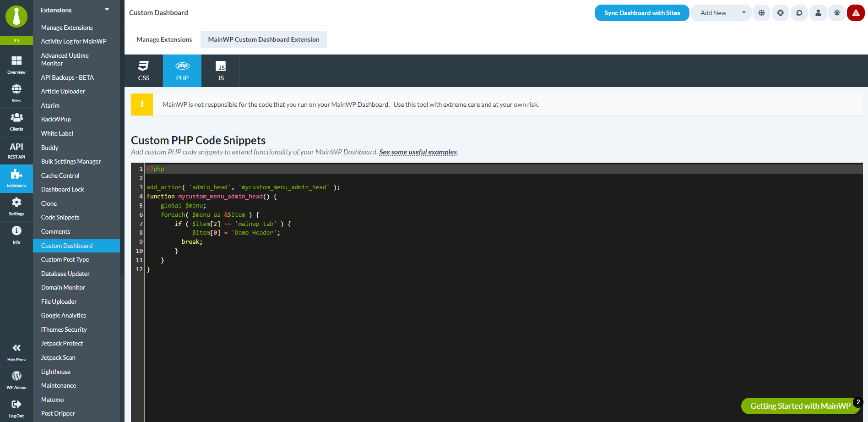Open the 'See some useful examples' link
Image resolution: width=868 pixels, height=422 pixels.
pos(418,152)
